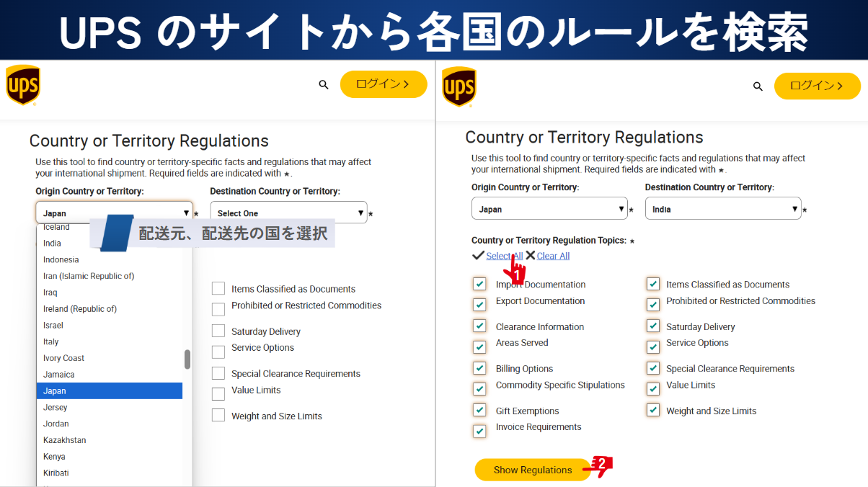Screen dimensions: 868x487
Task: Click the UPS logo in left panel
Action: coord(23,85)
